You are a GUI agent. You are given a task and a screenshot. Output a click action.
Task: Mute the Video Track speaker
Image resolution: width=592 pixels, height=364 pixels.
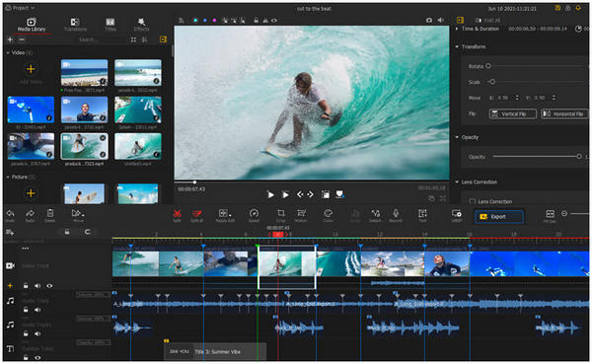coord(37,286)
